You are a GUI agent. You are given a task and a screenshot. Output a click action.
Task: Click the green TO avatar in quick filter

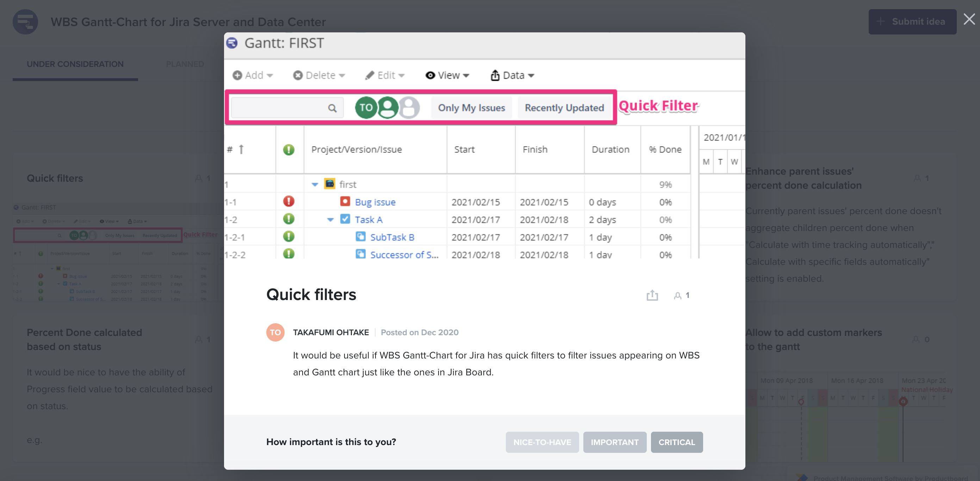(366, 108)
